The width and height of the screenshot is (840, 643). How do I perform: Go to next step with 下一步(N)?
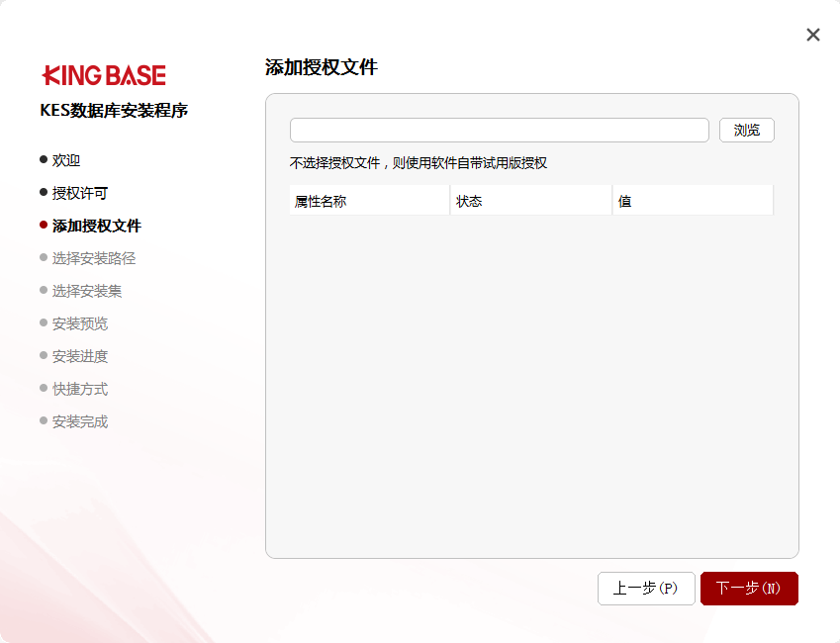click(749, 589)
